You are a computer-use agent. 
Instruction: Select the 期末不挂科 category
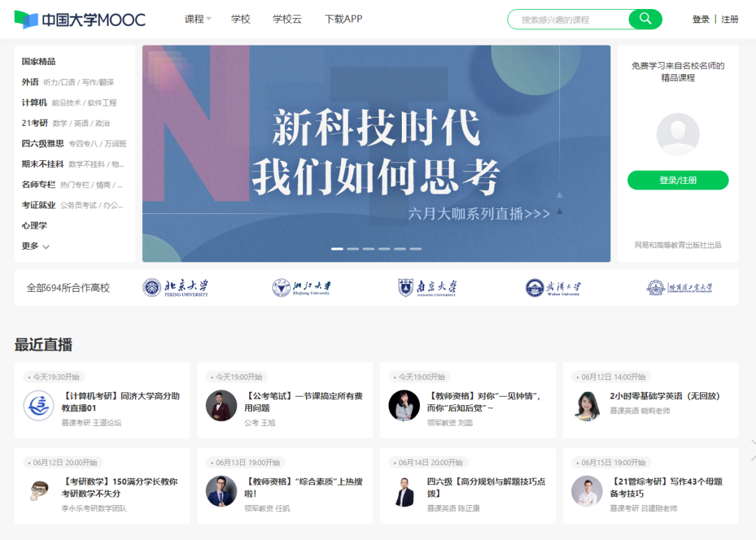click(x=43, y=164)
